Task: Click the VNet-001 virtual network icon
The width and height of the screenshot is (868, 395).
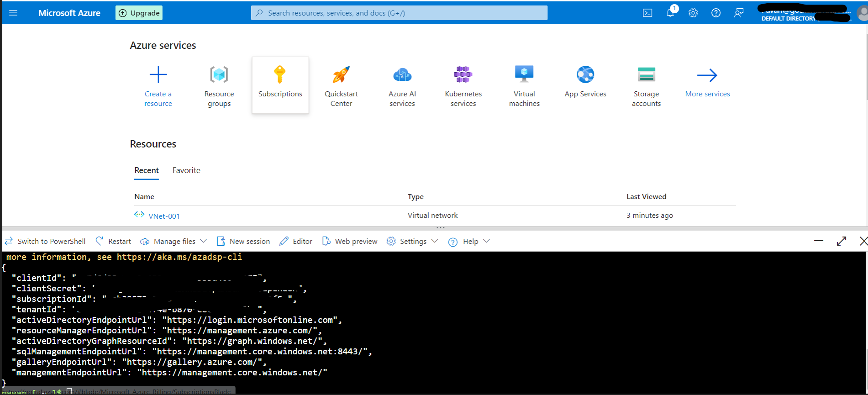Action: (139, 215)
